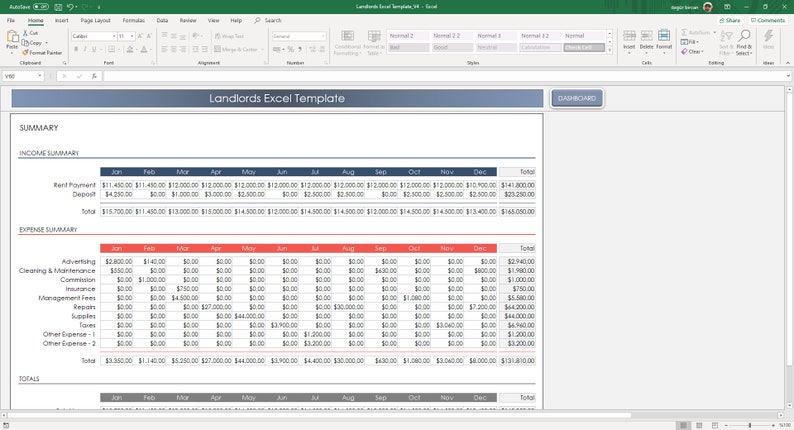This screenshot has width=794, height=430.
Task: Toggle the AutoSave switch
Action: pos(41,7)
